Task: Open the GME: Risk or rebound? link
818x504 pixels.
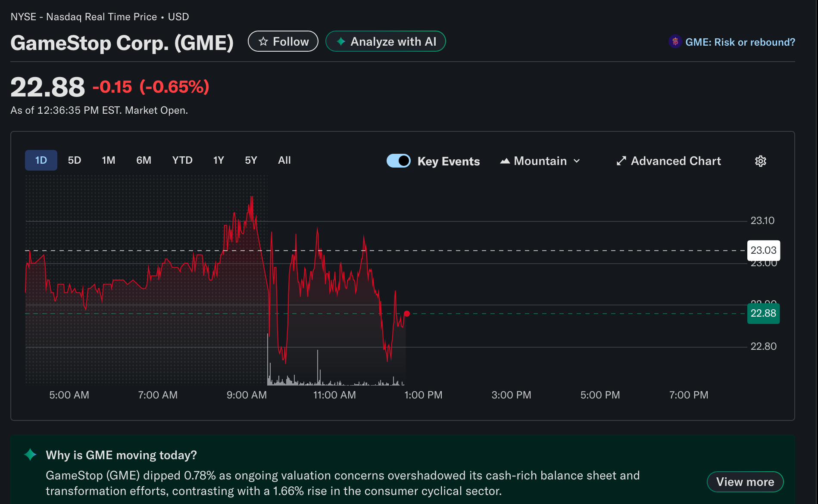Action: coord(740,42)
